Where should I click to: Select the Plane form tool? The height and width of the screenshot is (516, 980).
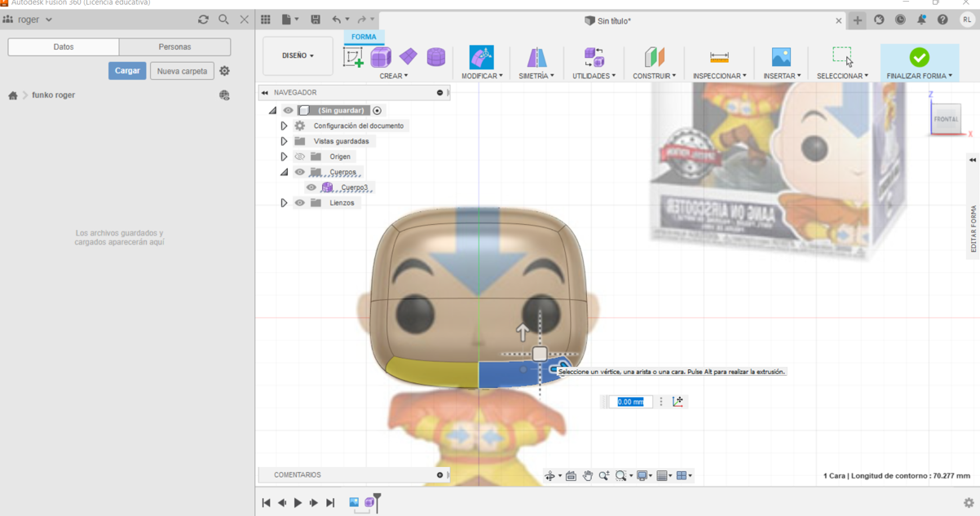(x=408, y=57)
